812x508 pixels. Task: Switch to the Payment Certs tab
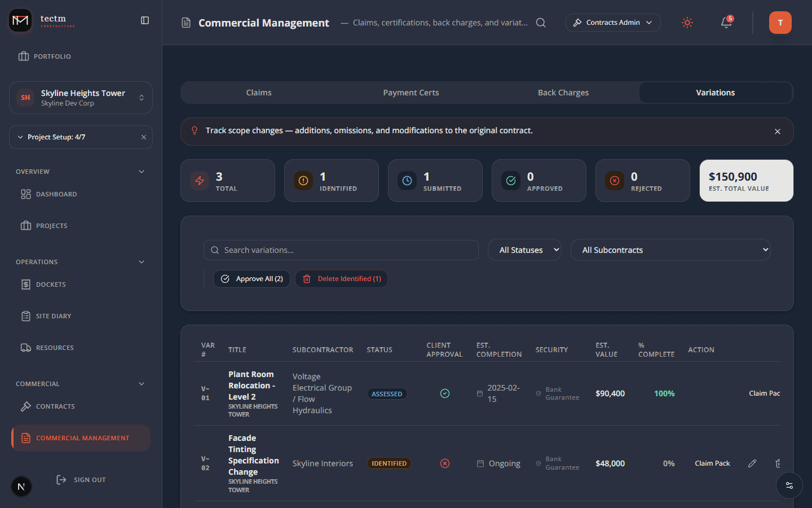[411, 93]
